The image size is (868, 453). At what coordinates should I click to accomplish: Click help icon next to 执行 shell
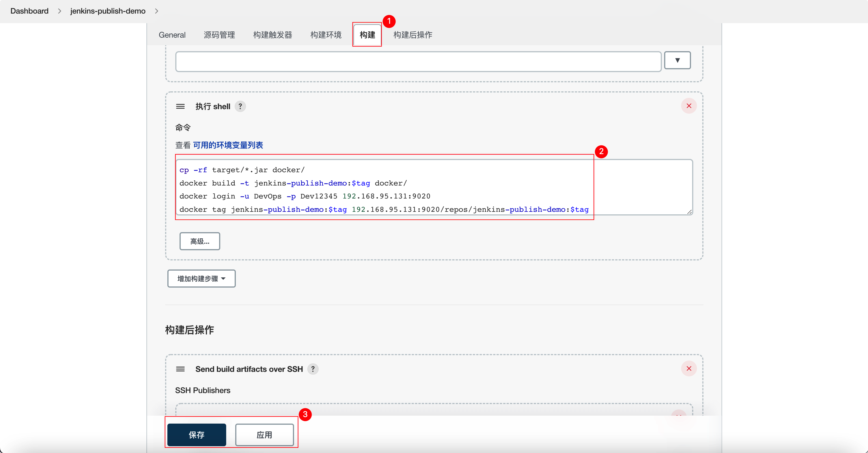pos(240,106)
